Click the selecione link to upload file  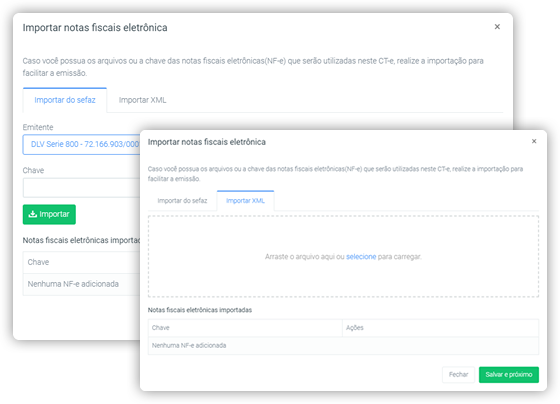[x=361, y=256]
